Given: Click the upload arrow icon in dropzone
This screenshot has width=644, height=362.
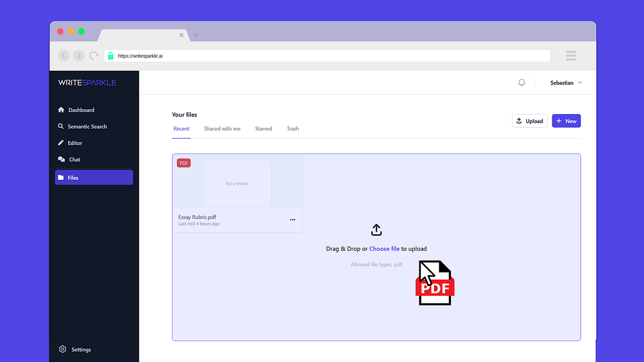Looking at the screenshot, I should click(x=376, y=230).
